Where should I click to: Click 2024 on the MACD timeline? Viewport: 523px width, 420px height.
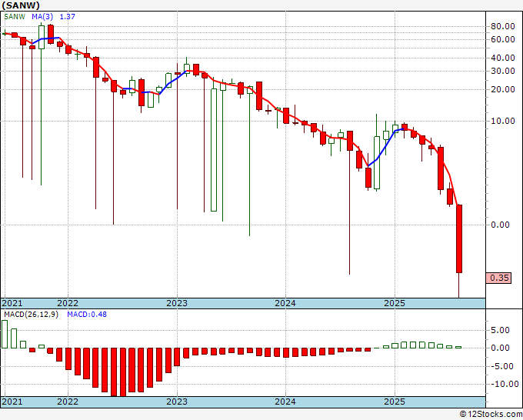285,402
